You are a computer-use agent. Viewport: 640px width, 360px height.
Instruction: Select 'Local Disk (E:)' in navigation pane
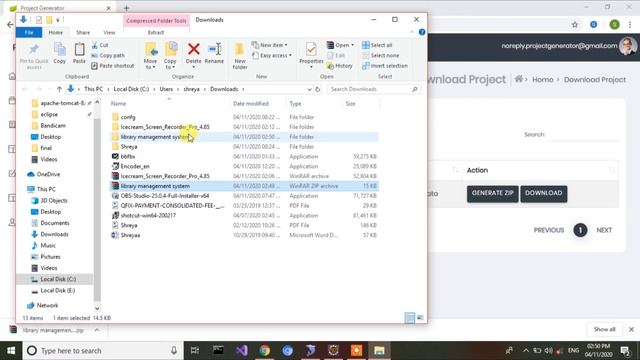[x=58, y=290]
